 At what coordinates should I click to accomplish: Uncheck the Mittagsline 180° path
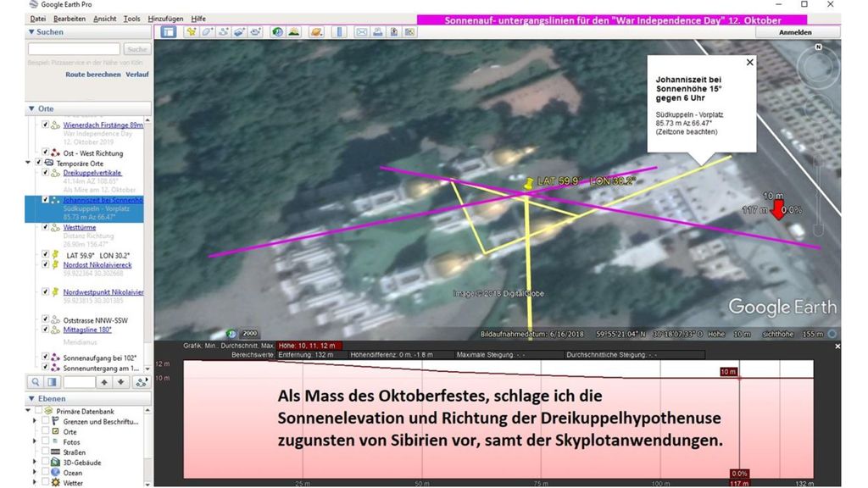(46, 330)
